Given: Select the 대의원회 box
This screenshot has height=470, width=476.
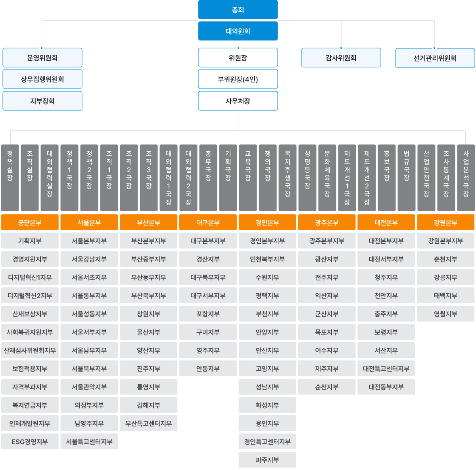Looking at the screenshot, I should coord(238,31).
